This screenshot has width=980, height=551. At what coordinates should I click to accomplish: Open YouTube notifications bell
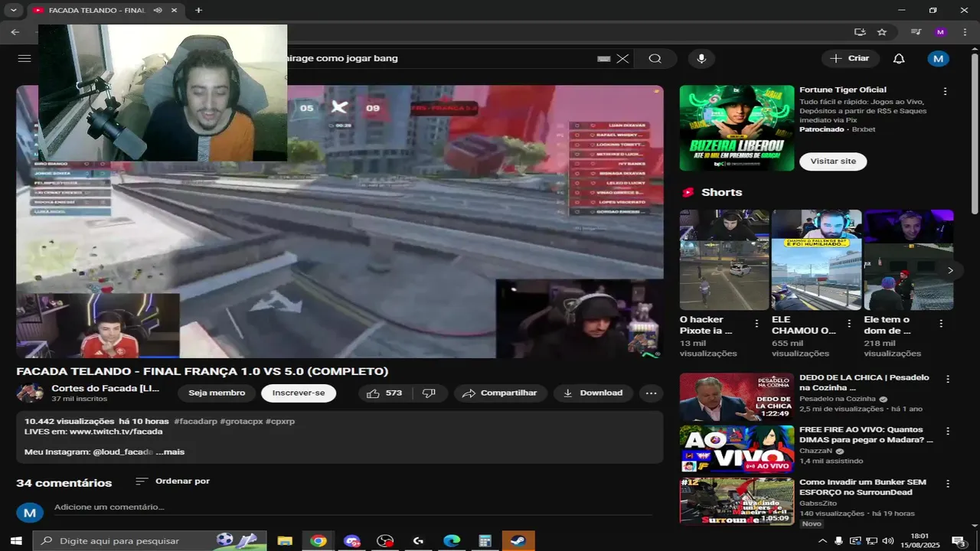(899, 58)
